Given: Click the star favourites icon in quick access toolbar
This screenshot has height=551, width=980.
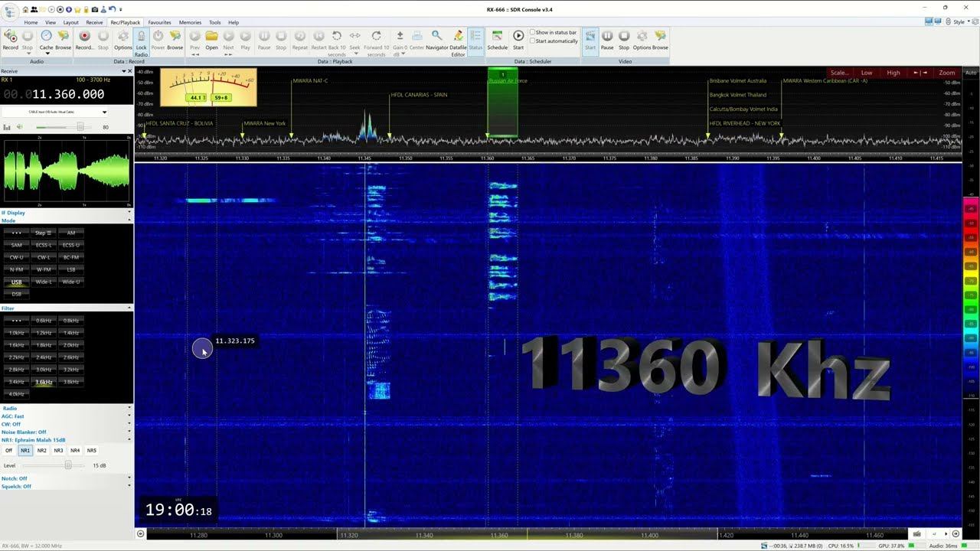Looking at the screenshot, I should click(x=77, y=10).
